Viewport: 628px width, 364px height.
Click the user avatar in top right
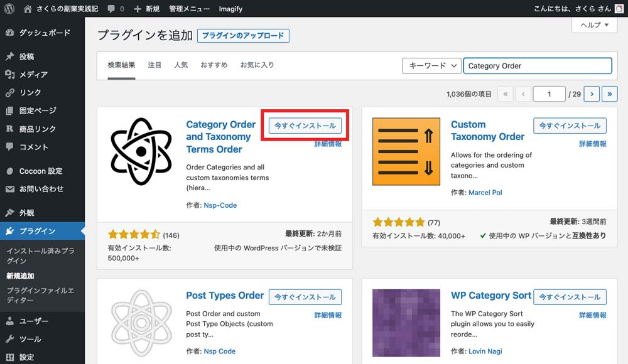tap(619, 9)
